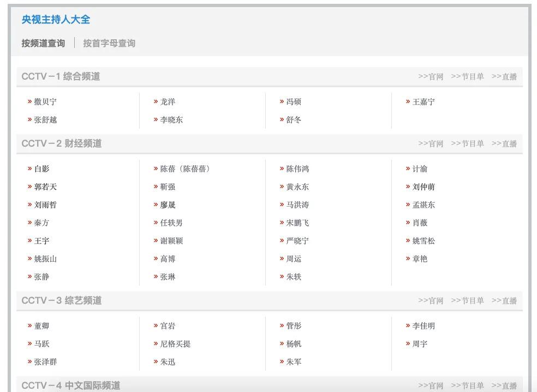Open host 李晓东's page

pyautogui.click(x=171, y=120)
